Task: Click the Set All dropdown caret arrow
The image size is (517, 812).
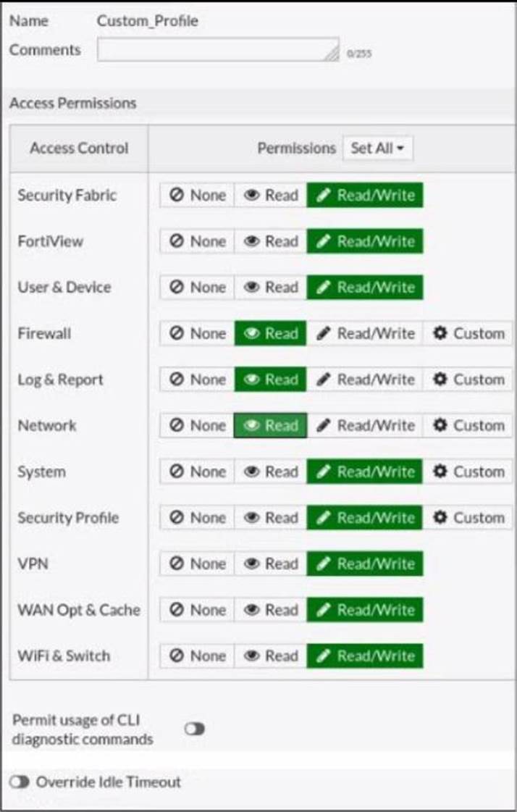Action: pyautogui.click(x=400, y=148)
